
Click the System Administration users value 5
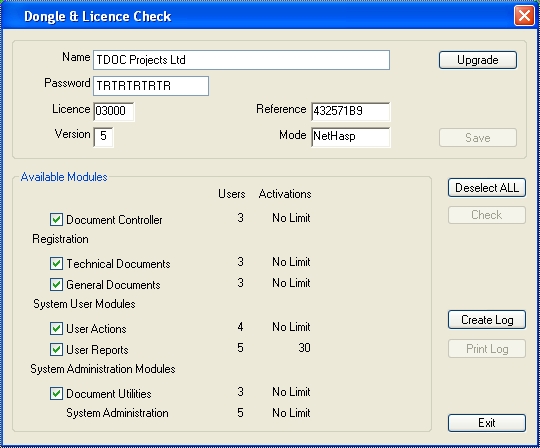tap(240, 413)
